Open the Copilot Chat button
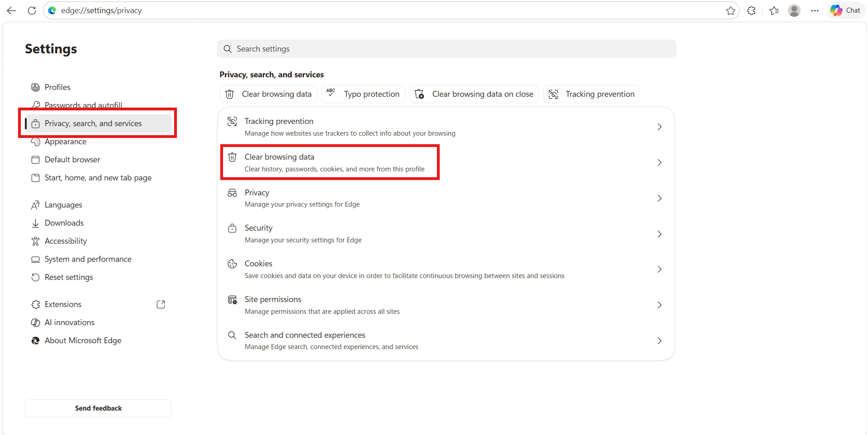 coord(845,10)
